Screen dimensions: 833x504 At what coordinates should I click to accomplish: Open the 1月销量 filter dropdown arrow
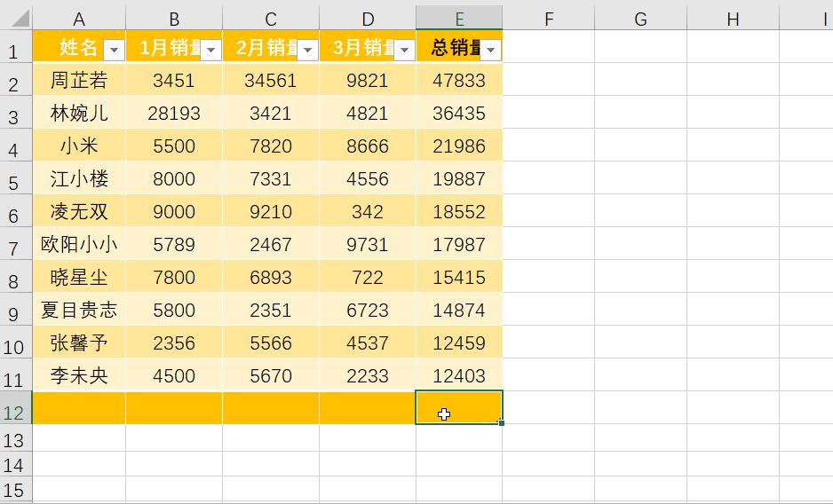tap(210, 50)
